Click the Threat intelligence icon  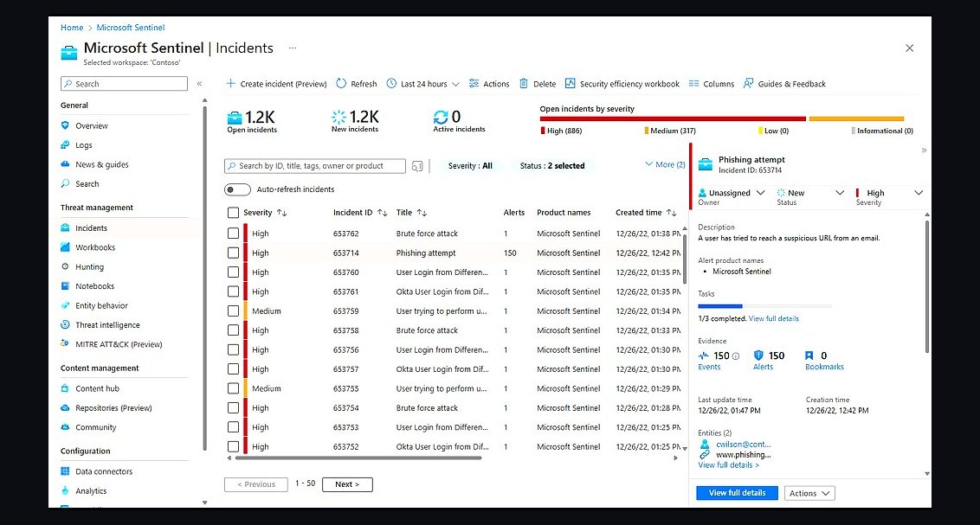pos(65,324)
